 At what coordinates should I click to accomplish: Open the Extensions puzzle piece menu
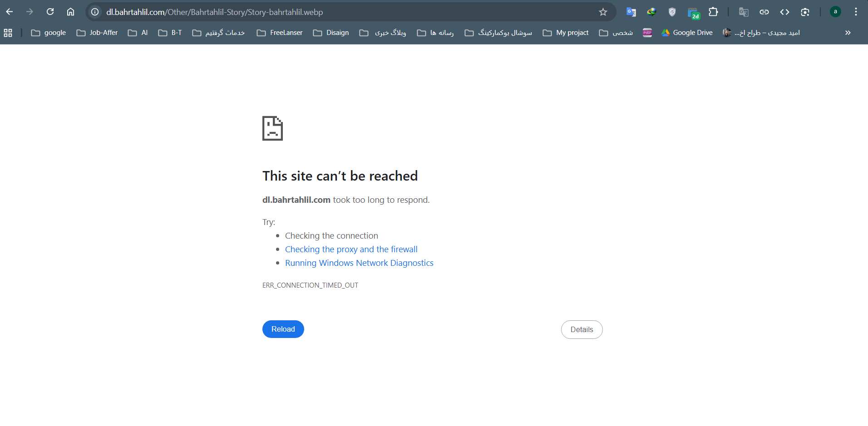click(x=713, y=12)
